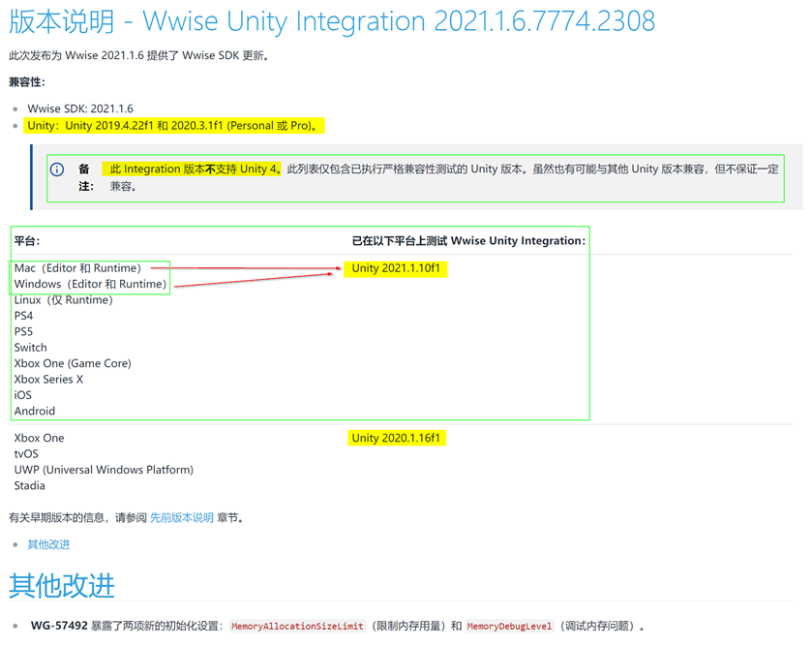Click the MemoryAllocationSizeLimit code snippet
812x647 pixels.
click(x=296, y=626)
